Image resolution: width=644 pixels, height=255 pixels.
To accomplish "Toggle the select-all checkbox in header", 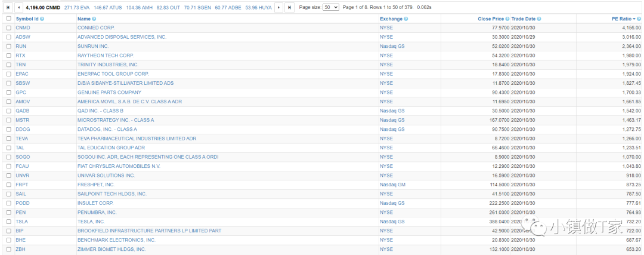I will [8, 19].
